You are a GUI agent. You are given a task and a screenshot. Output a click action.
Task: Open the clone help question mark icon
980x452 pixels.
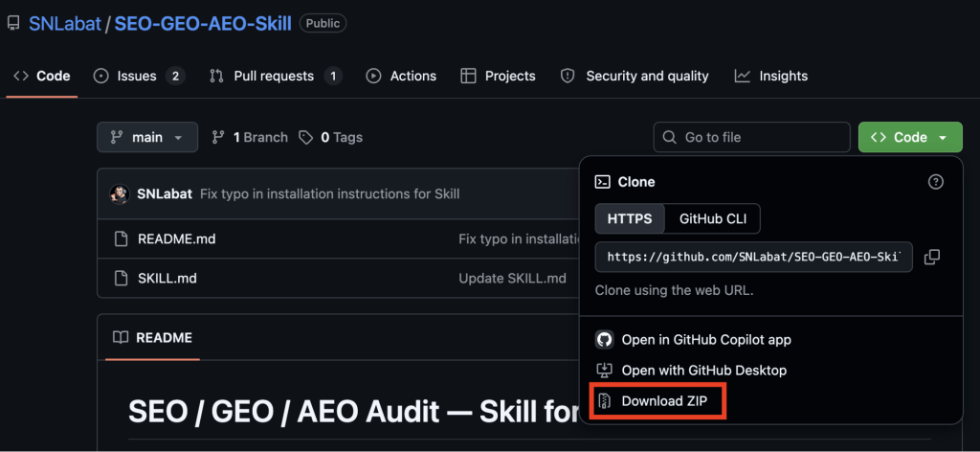coord(936,182)
